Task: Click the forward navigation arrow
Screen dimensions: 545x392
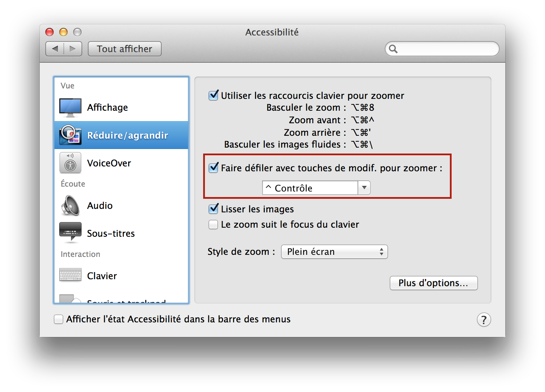Action: point(73,49)
